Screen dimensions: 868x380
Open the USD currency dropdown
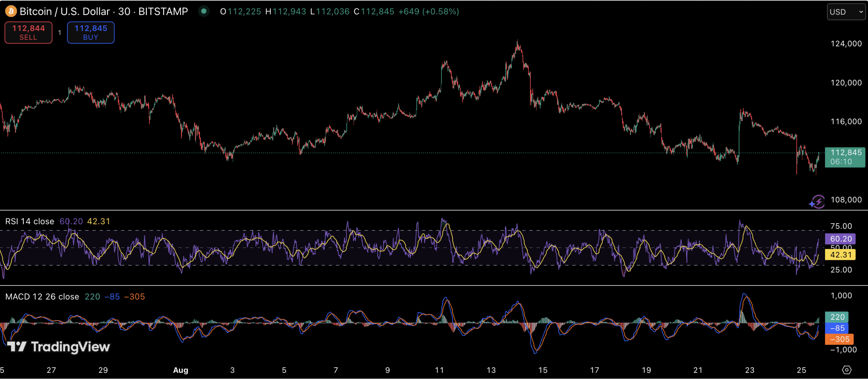coord(846,12)
